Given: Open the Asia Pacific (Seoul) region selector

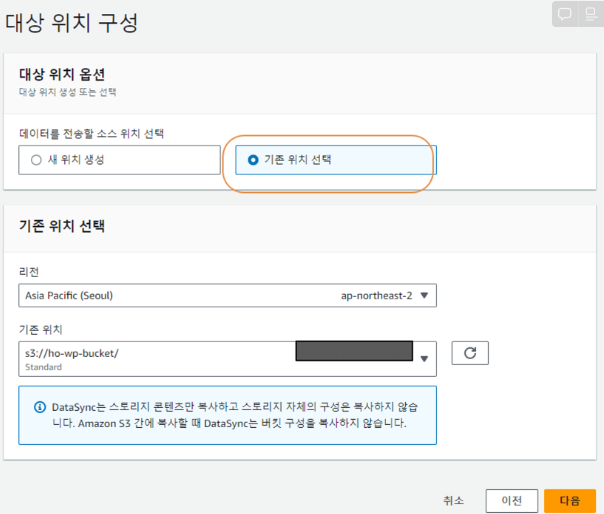Looking at the screenshot, I should coord(227,296).
